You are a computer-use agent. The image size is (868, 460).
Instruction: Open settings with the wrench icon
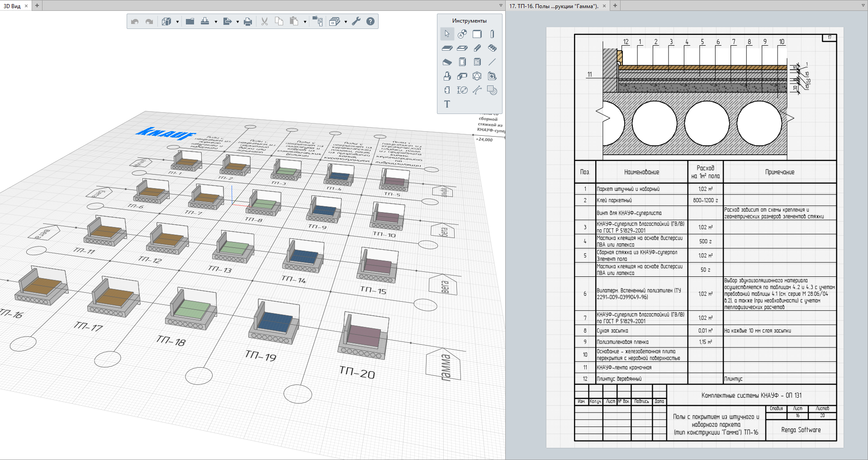[x=356, y=21]
